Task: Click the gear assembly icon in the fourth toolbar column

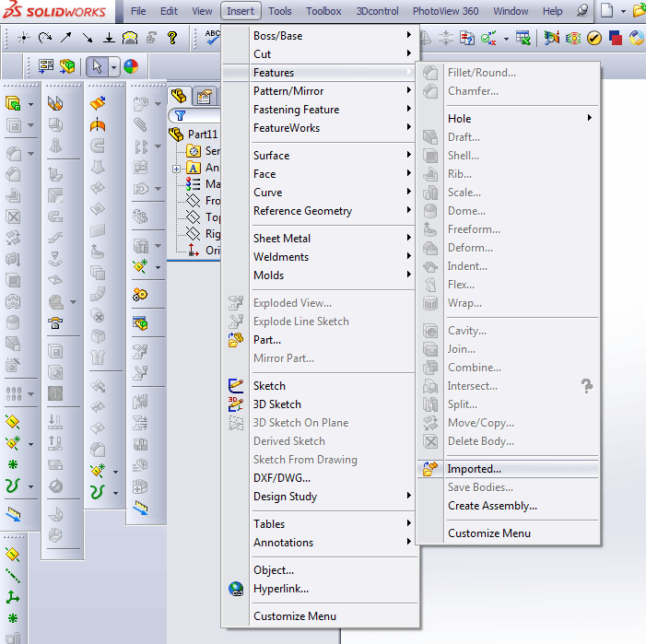Action: (140, 295)
